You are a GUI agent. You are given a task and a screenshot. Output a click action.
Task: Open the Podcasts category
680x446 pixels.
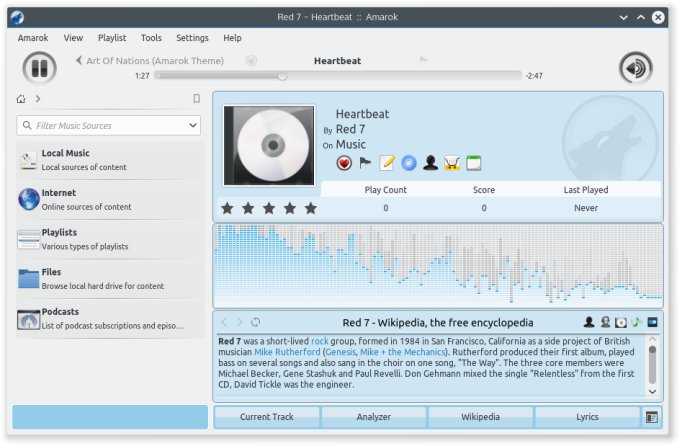point(110,318)
